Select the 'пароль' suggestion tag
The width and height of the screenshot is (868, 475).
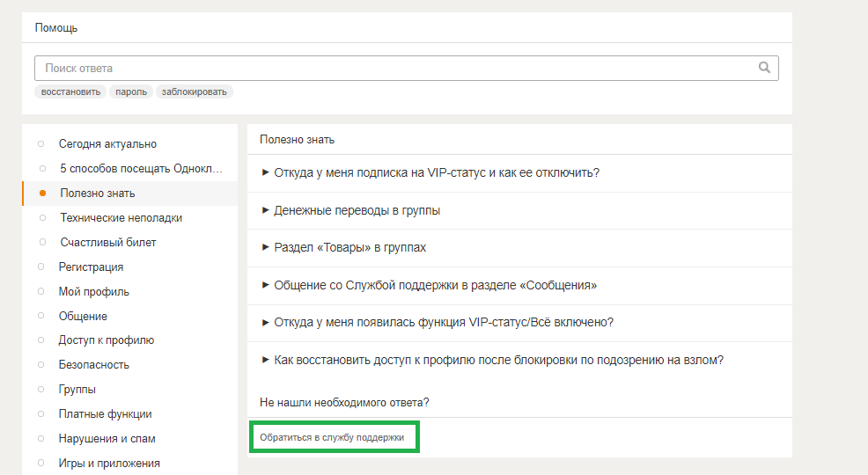[131, 91]
